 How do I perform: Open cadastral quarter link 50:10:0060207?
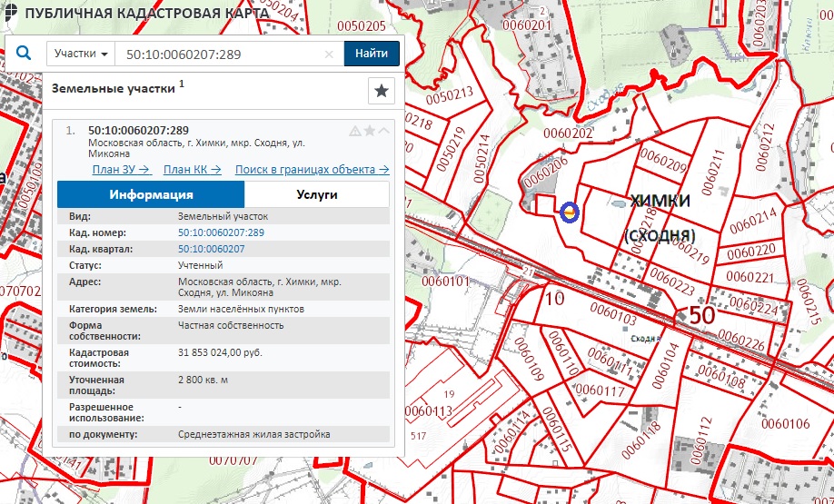pos(211,249)
